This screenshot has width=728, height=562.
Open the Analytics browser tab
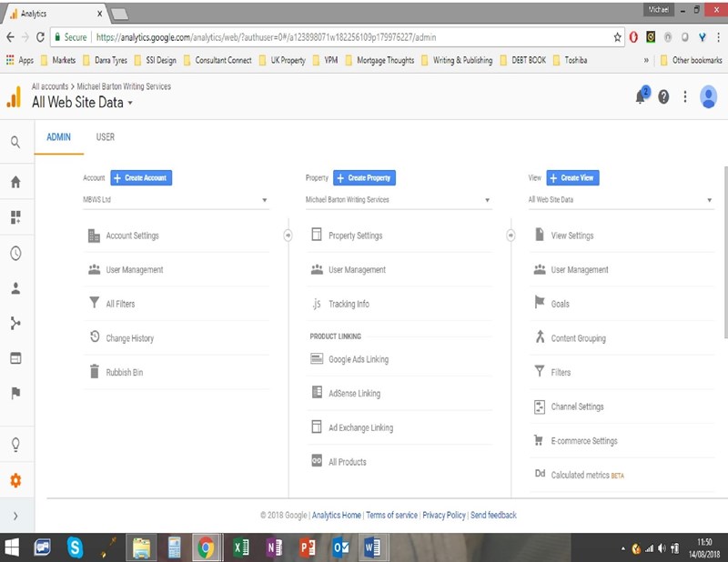pyautogui.click(x=55, y=14)
